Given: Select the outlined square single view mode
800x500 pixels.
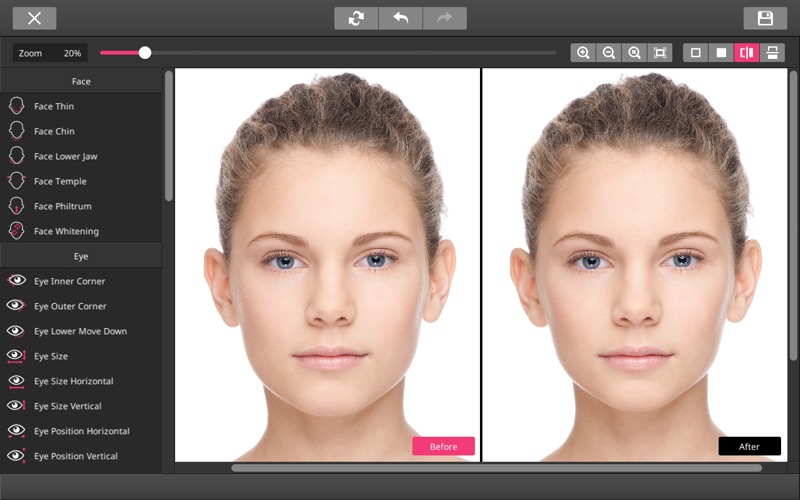Looking at the screenshot, I should click(695, 53).
